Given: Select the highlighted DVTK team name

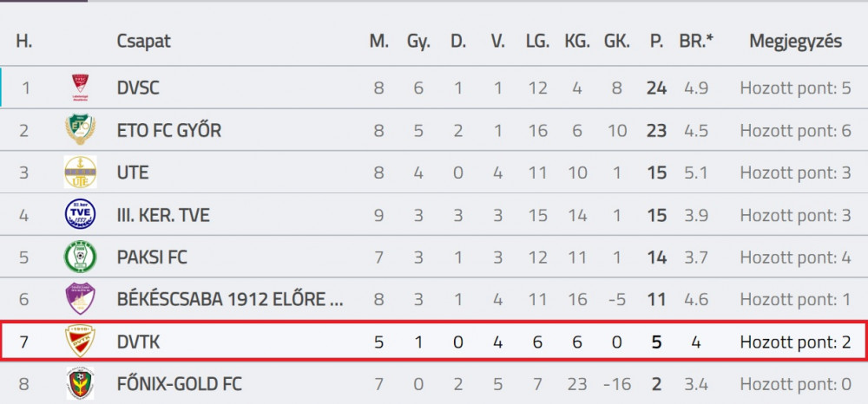Looking at the screenshot, I should [x=138, y=342].
